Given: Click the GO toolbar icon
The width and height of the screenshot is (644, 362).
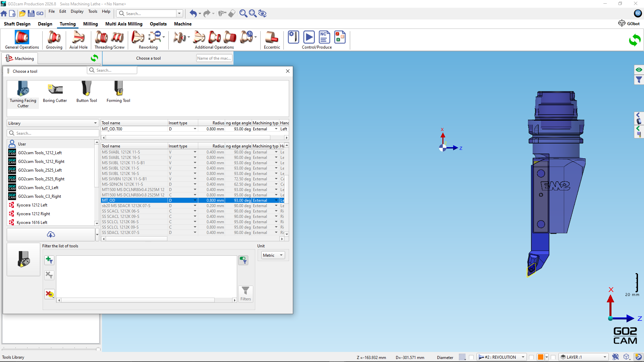Looking at the screenshot, I should pyautogui.click(x=40, y=13).
